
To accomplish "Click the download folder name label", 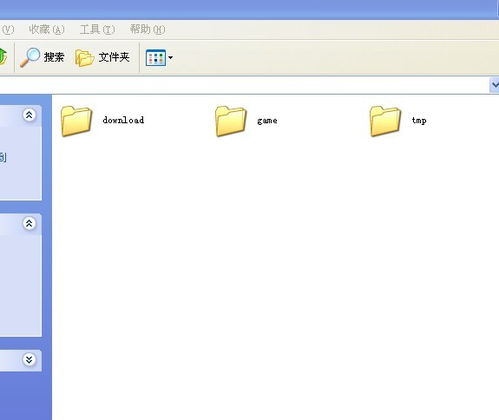I will (123, 120).
